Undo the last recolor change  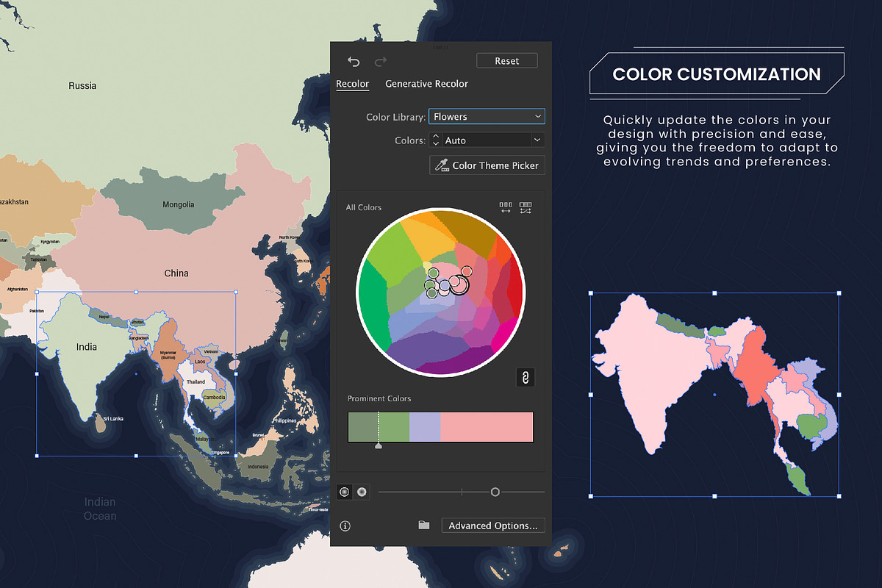[354, 62]
